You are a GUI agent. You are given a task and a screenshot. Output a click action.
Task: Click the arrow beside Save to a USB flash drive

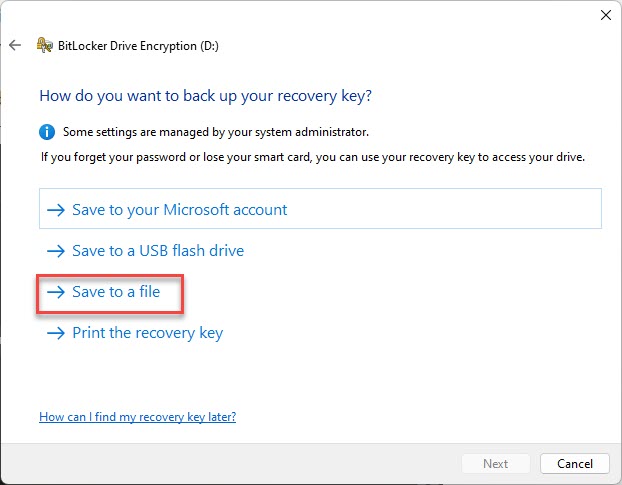(x=56, y=251)
